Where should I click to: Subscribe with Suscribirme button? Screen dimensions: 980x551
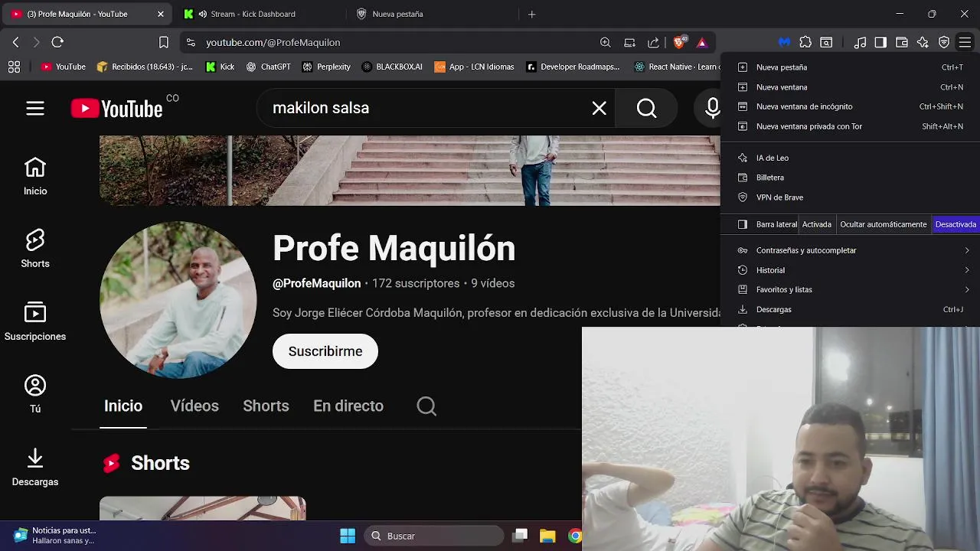(x=325, y=351)
